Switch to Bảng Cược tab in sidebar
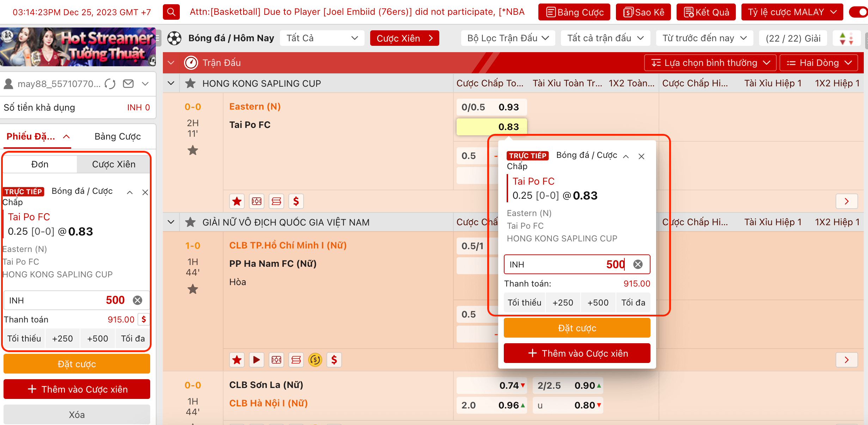 117,136
